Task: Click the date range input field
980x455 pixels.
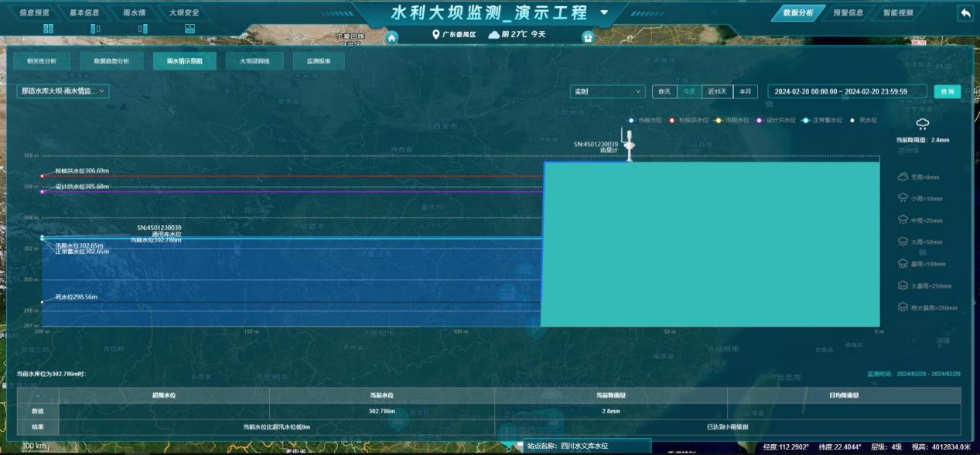Action: (847, 91)
